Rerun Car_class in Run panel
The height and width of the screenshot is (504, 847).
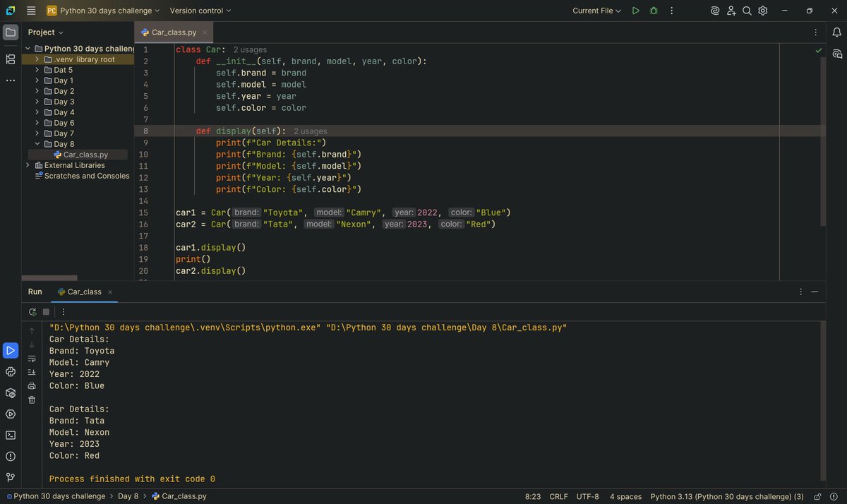pos(32,311)
